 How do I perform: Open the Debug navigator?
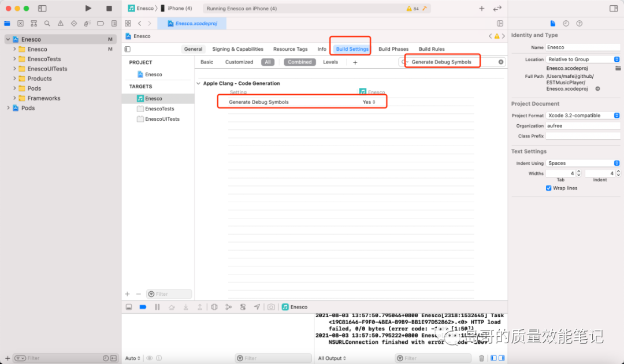click(x=87, y=24)
